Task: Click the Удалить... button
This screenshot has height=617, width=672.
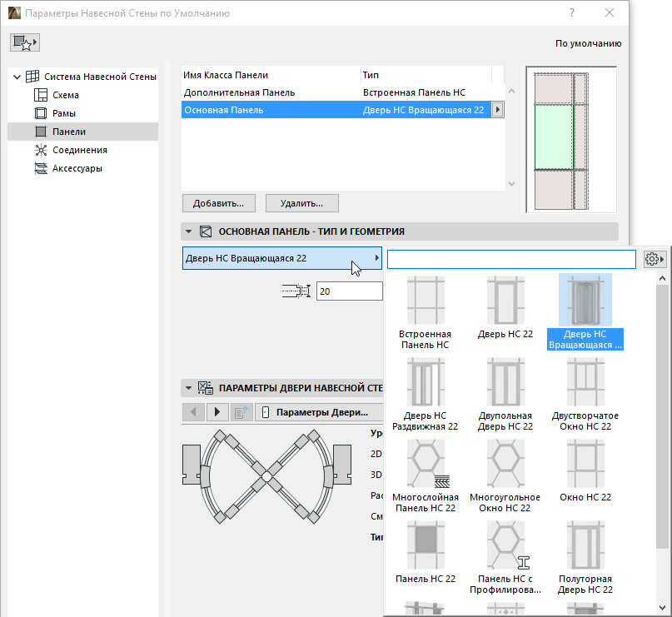Action: [301, 203]
